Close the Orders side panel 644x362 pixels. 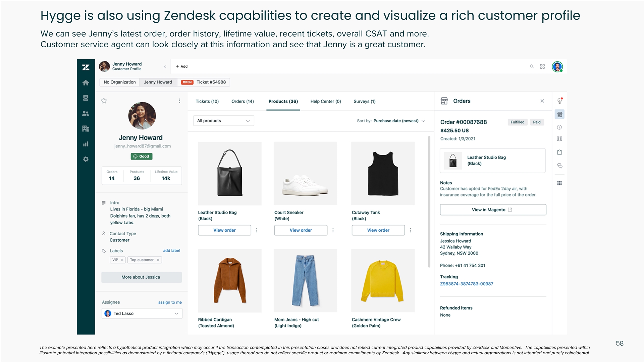[x=542, y=101]
